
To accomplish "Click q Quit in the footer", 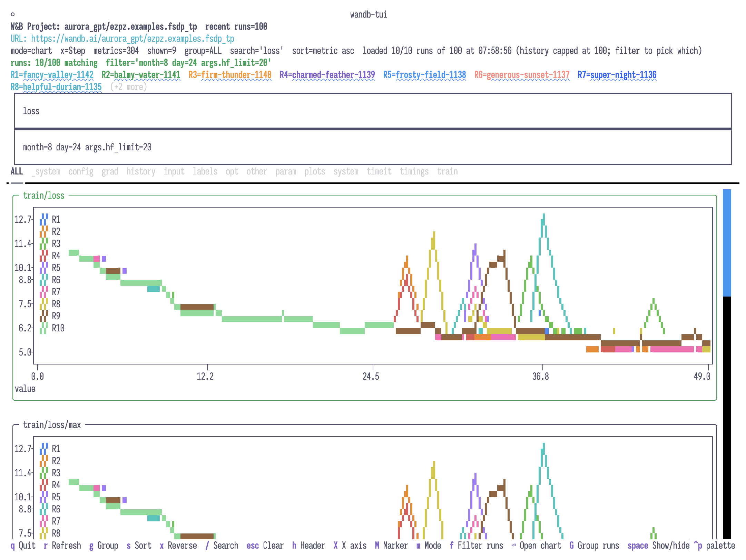I will click(23, 546).
